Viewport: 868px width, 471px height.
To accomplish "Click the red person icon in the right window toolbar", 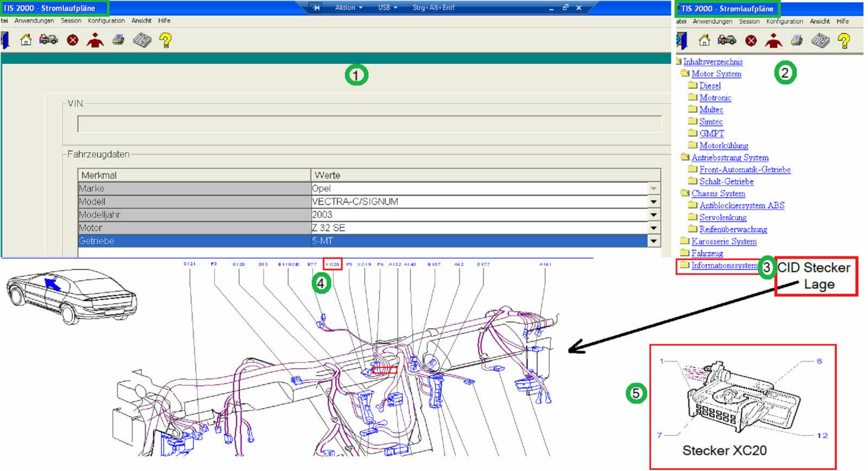I will pos(773,41).
